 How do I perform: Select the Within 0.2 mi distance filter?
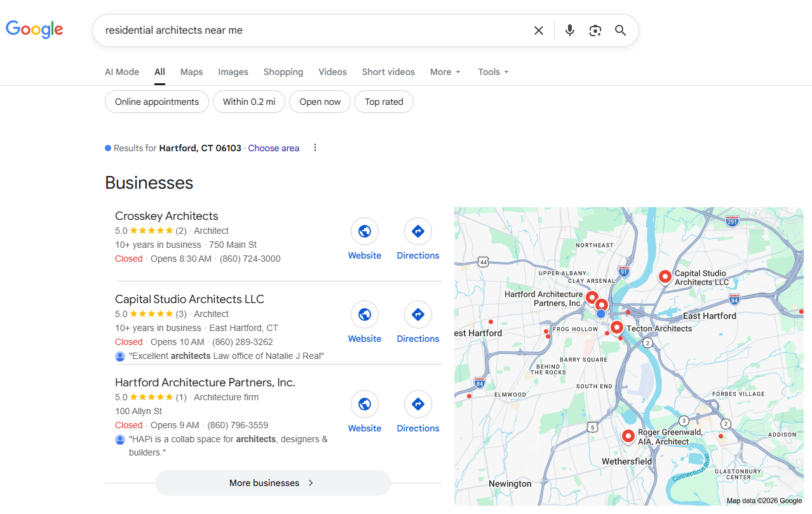coord(249,102)
